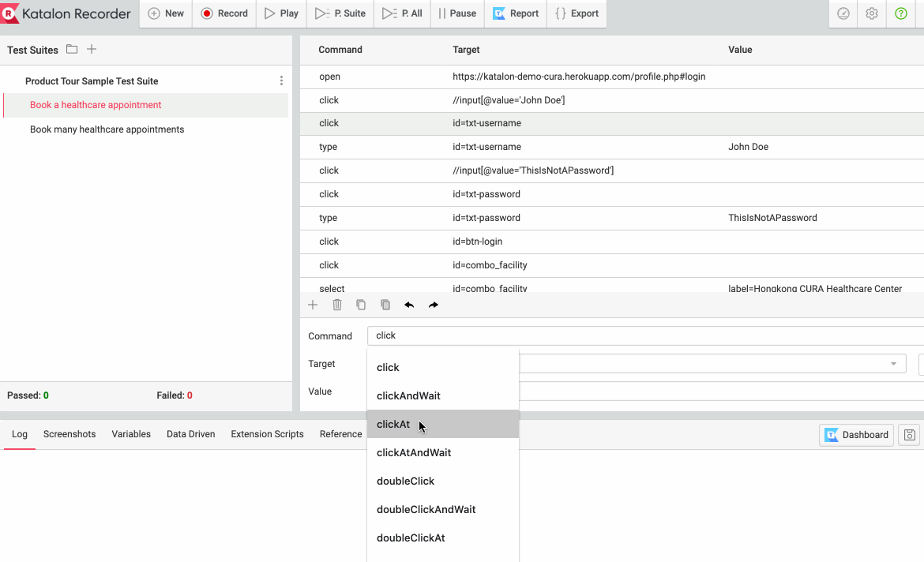Click the save icon beside Dashboard
The width and height of the screenshot is (924, 562).
coord(909,435)
